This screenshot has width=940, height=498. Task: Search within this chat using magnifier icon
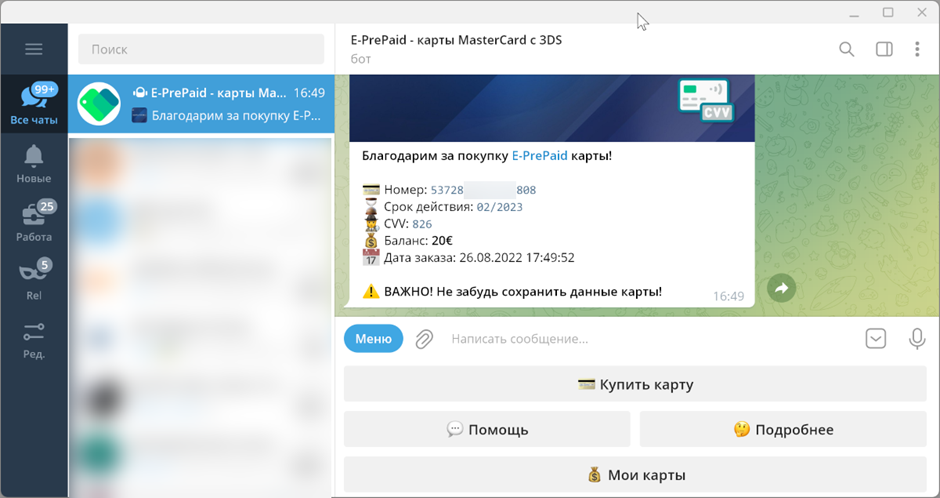[x=846, y=49]
